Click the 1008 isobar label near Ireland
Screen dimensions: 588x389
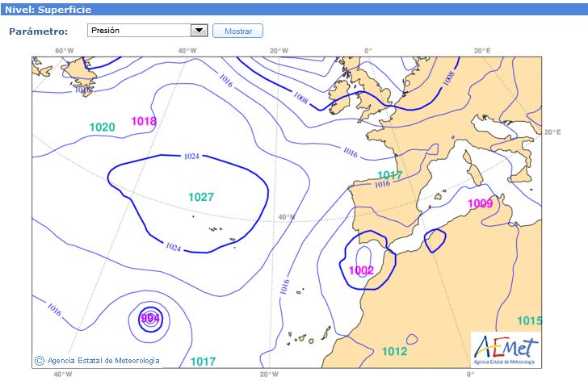click(300, 98)
